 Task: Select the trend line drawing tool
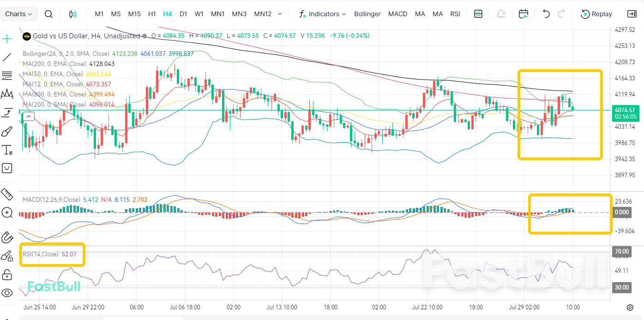click(x=7, y=57)
